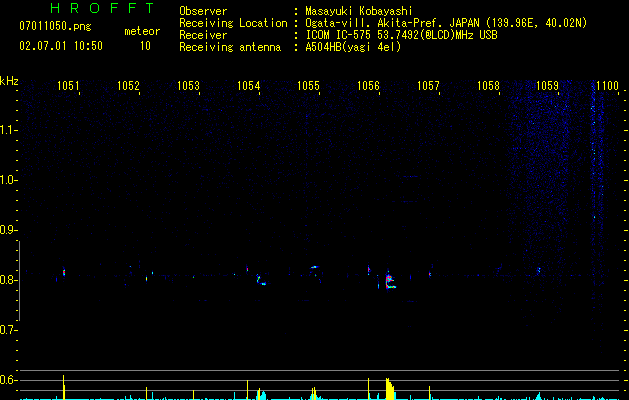Viewport: 629px width, 400px height.
Task: Click the 1055 time axis marker
Action: coord(308,86)
